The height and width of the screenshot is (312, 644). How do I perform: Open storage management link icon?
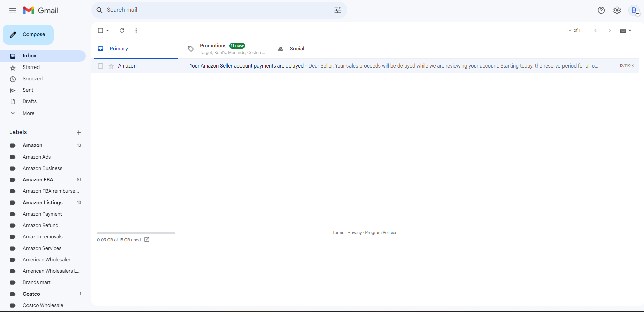click(x=147, y=240)
